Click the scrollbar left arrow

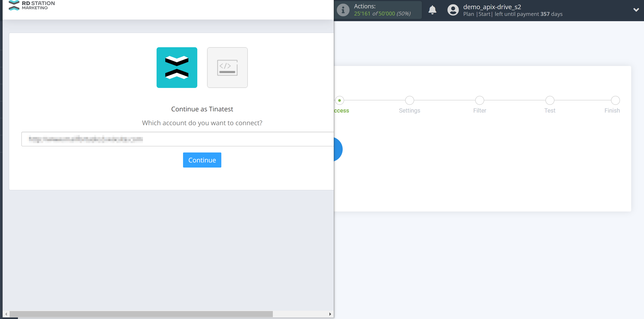6,314
